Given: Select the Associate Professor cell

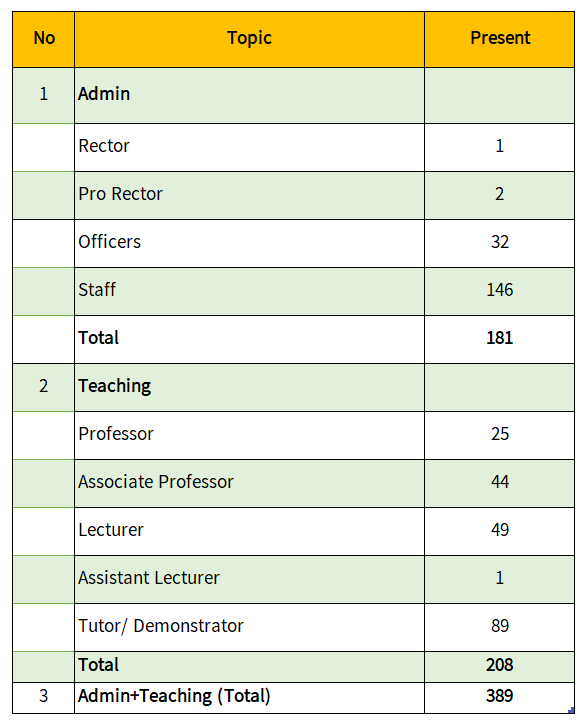Looking at the screenshot, I should coord(249,483).
